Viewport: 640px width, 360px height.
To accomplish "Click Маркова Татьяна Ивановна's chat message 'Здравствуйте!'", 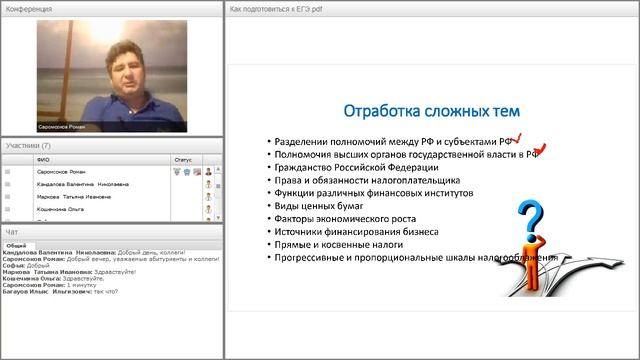I will tap(115, 272).
